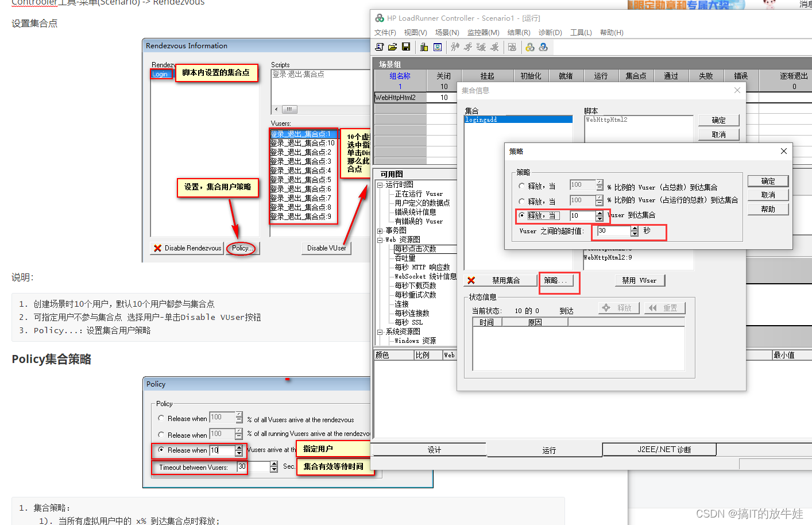Click the Open Scenario folder icon
The height and width of the screenshot is (525, 812).
(x=393, y=47)
